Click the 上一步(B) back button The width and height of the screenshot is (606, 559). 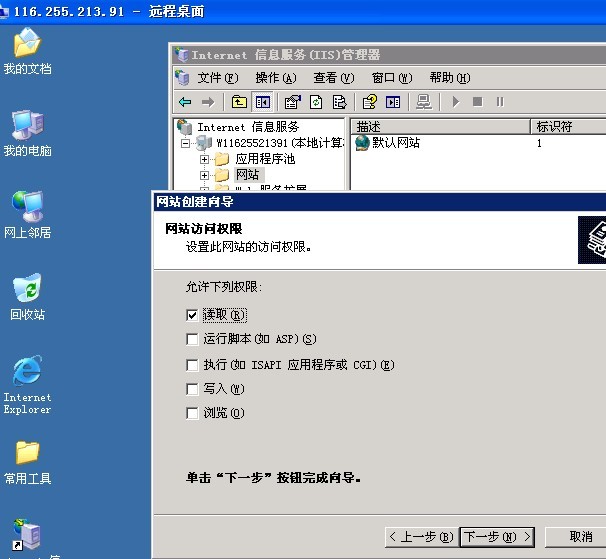(x=421, y=537)
